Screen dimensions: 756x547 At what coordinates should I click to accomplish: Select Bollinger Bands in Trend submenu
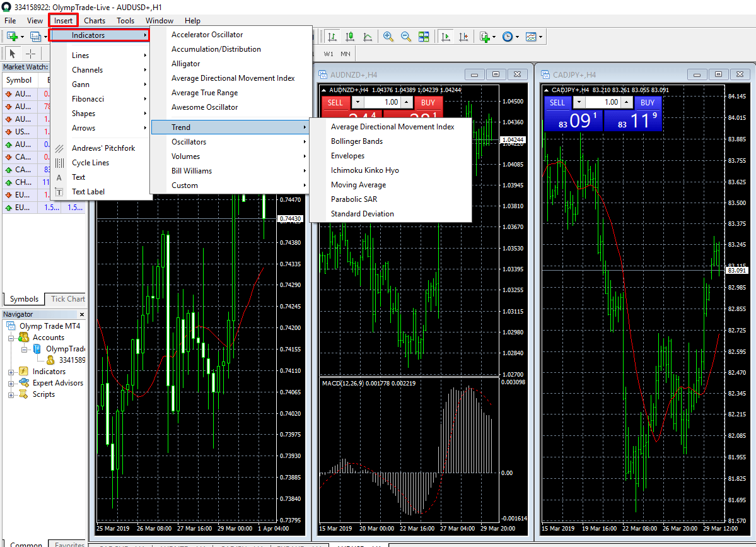click(356, 141)
